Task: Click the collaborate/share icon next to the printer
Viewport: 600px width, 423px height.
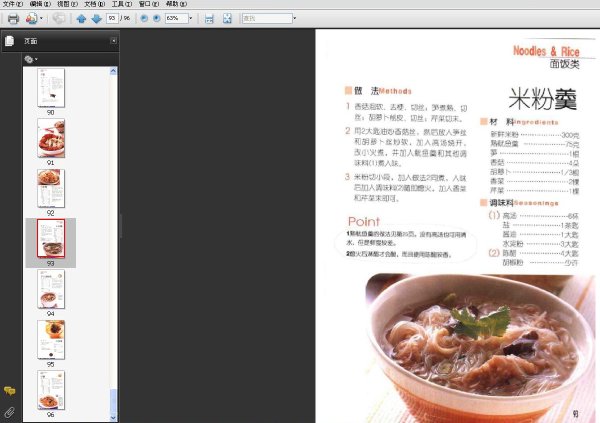Action: click(31, 18)
